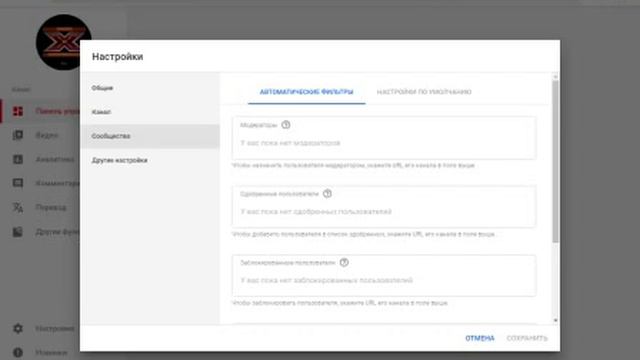The height and width of the screenshot is (360, 640).
Task: Click the help icon next to Модераторы
Action: click(286, 125)
